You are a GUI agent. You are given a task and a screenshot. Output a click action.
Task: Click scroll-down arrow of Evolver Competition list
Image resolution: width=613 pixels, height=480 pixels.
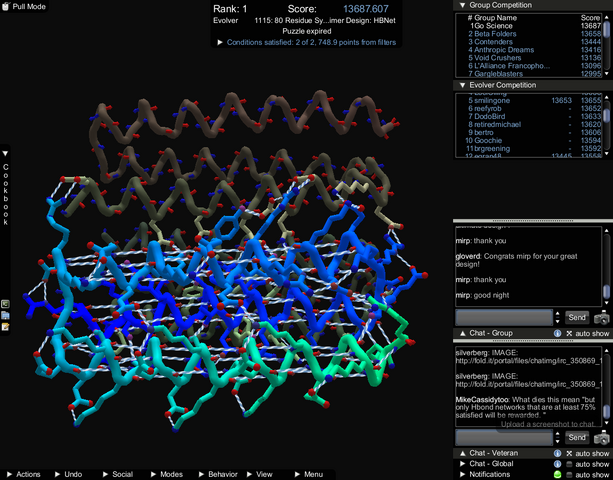(x=607, y=154)
